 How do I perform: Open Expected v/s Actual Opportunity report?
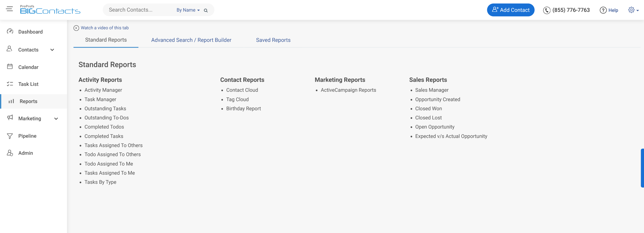click(x=451, y=136)
